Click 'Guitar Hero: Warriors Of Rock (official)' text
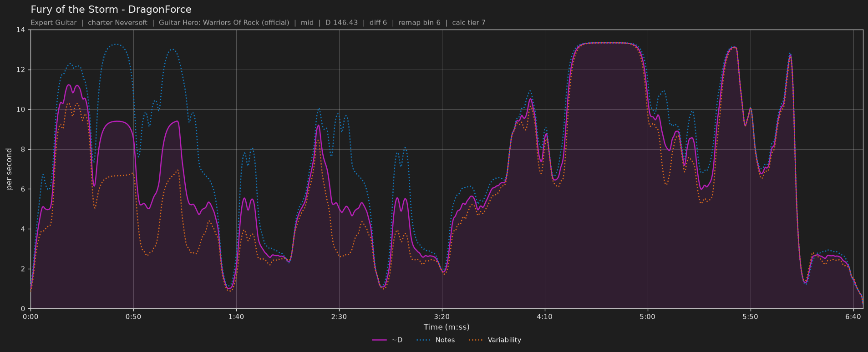The image size is (868, 352). coord(224,23)
